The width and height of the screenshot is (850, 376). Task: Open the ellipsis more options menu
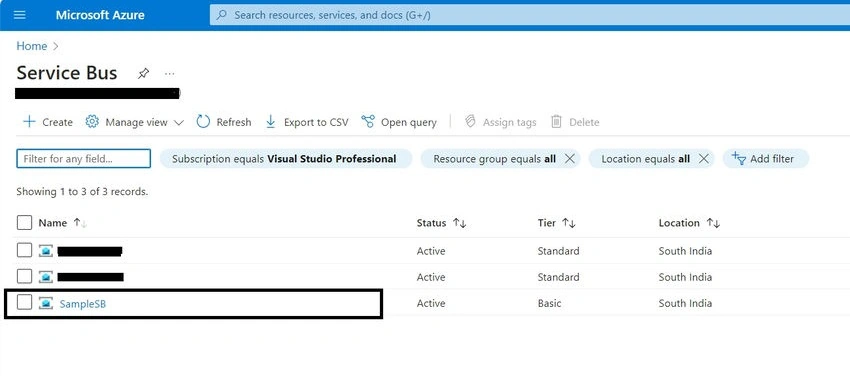170,73
